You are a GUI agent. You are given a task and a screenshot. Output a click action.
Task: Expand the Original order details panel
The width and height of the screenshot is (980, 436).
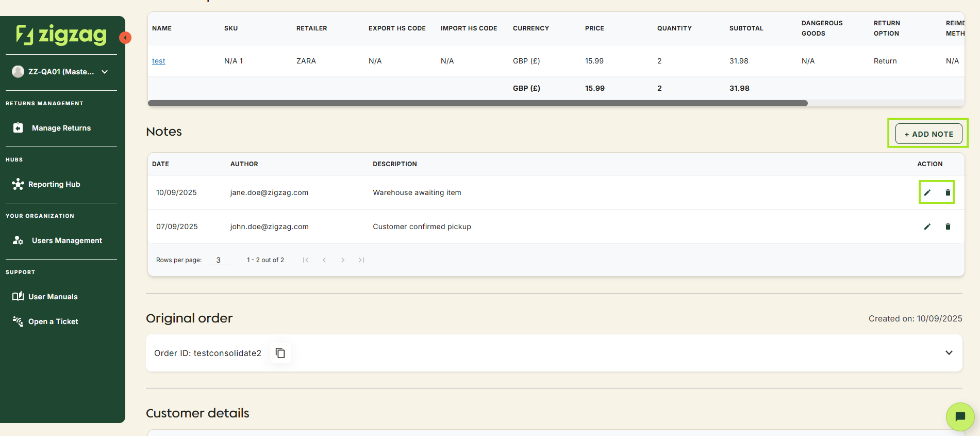click(949, 353)
